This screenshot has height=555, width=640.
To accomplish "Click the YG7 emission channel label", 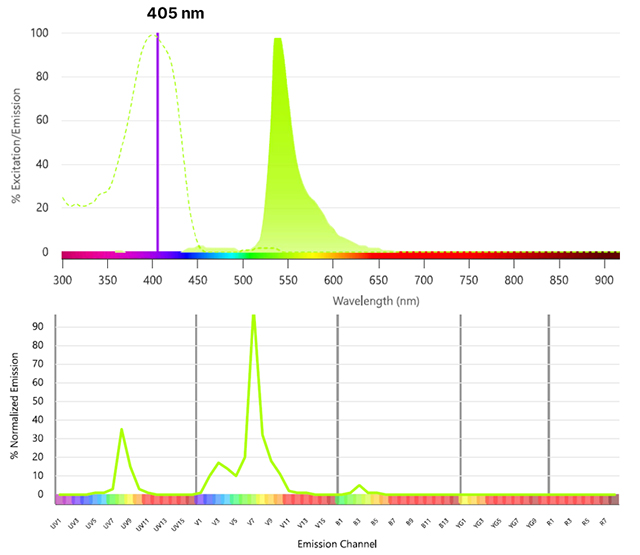I will point(514,524).
